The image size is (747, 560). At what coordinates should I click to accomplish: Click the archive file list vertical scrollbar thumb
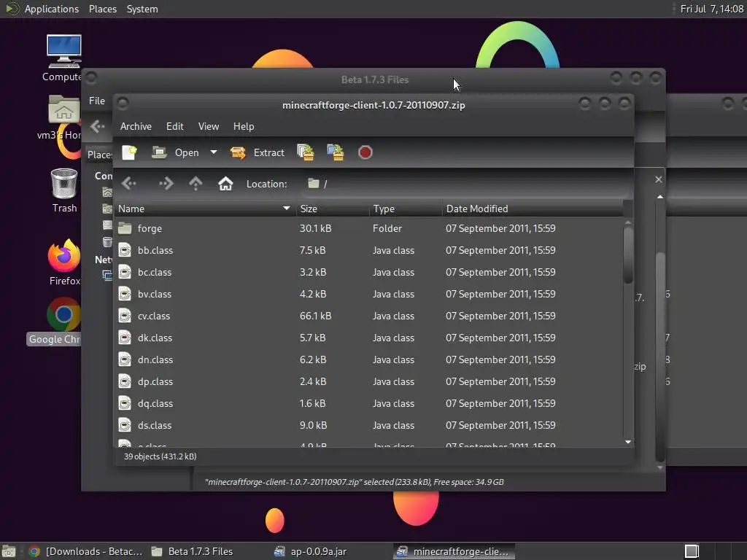pos(628,256)
